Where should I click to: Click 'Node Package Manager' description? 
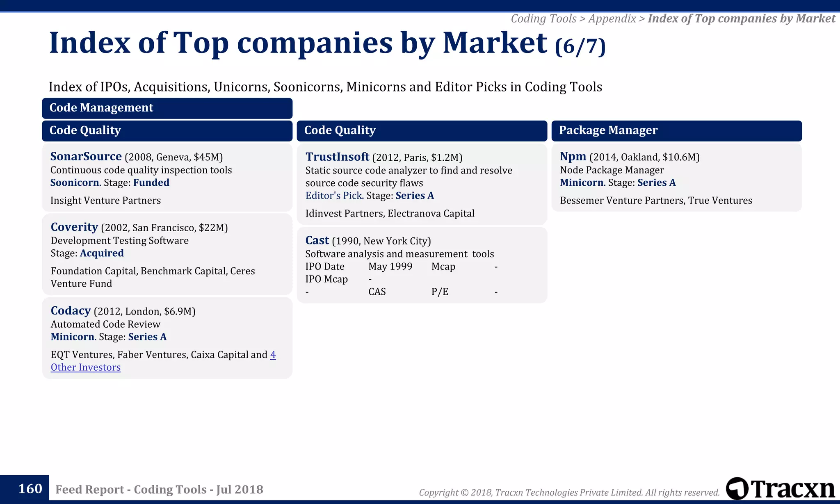(612, 170)
